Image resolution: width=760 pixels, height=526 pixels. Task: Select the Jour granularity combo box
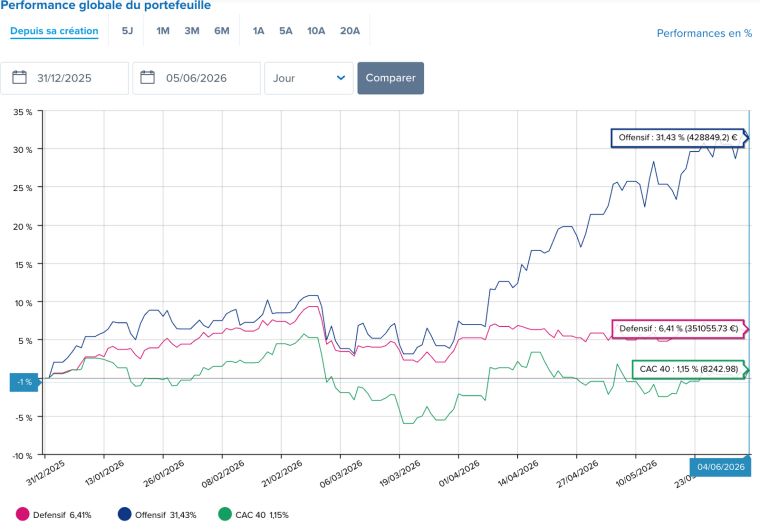(309, 78)
